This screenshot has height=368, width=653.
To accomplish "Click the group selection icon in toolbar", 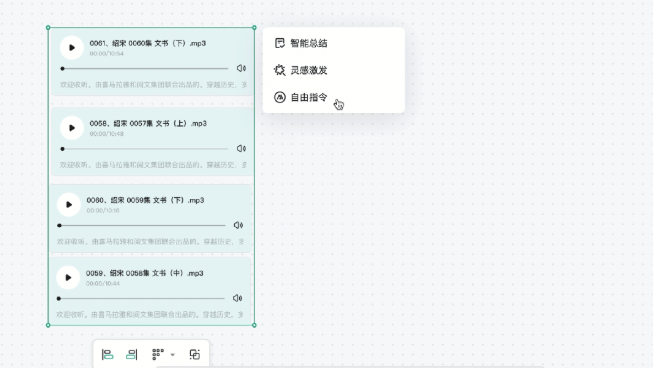I will click(x=194, y=354).
